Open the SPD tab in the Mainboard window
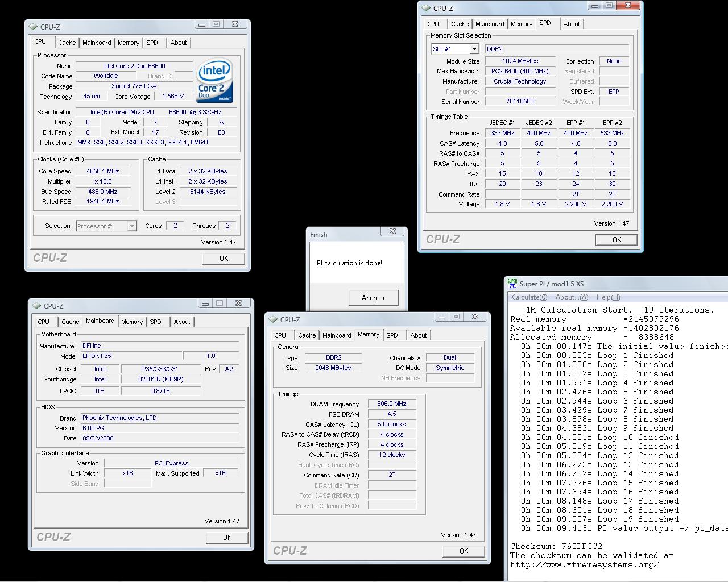The image size is (728, 582). (155, 322)
